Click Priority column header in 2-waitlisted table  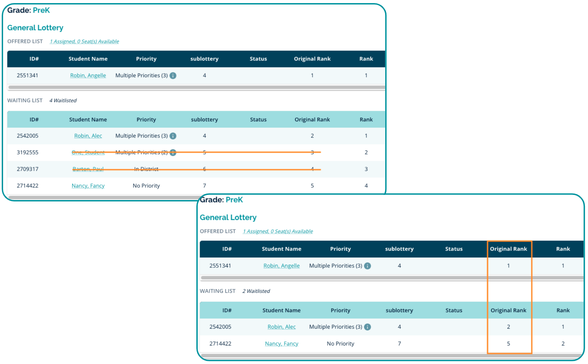click(x=340, y=310)
